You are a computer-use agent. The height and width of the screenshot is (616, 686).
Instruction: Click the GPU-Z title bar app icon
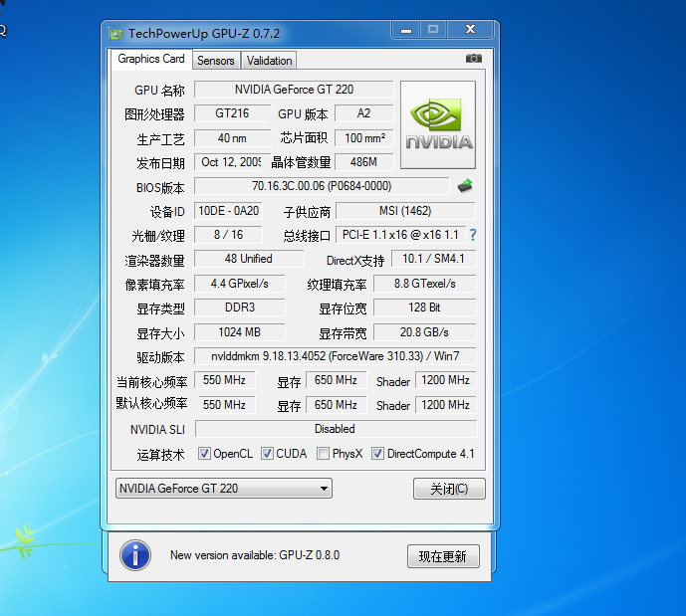[116, 34]
